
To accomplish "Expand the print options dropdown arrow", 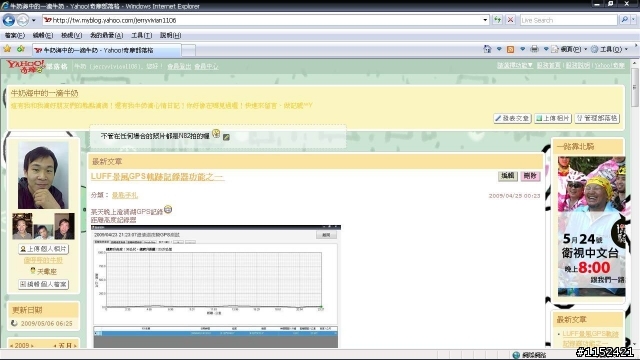I will pyautogui.click(x=546, y=49).
